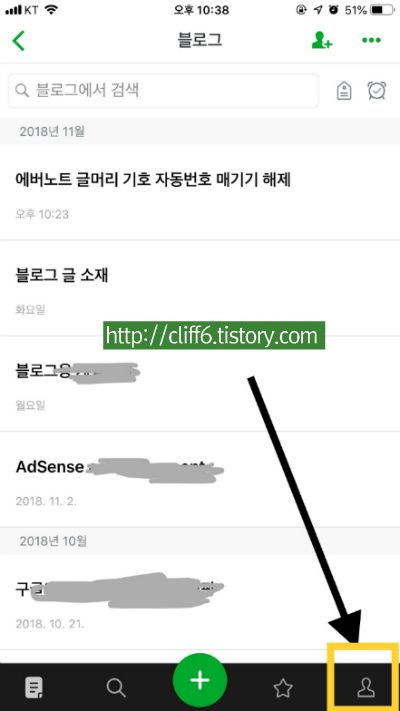Screen dimensions: 400x711
Task: Tap the green back arrow
Action: click(x=19, y=40)
